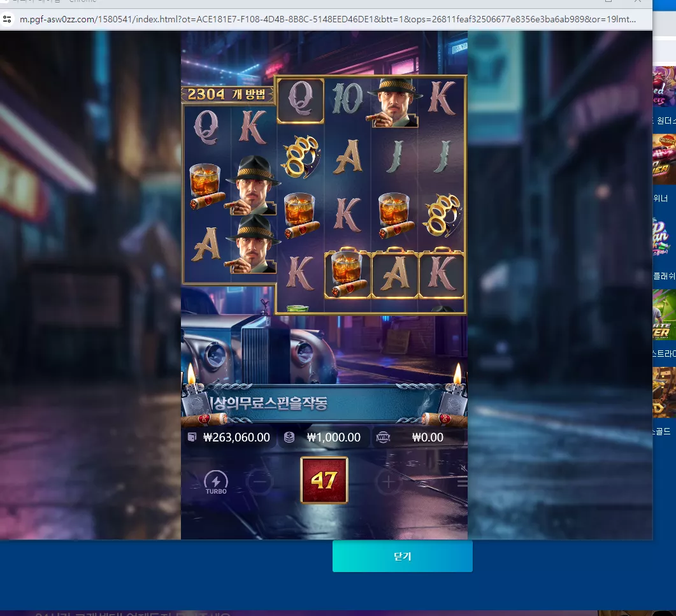Open the 골드 game thumbnail in sidebar

click(x=664, y=392)
